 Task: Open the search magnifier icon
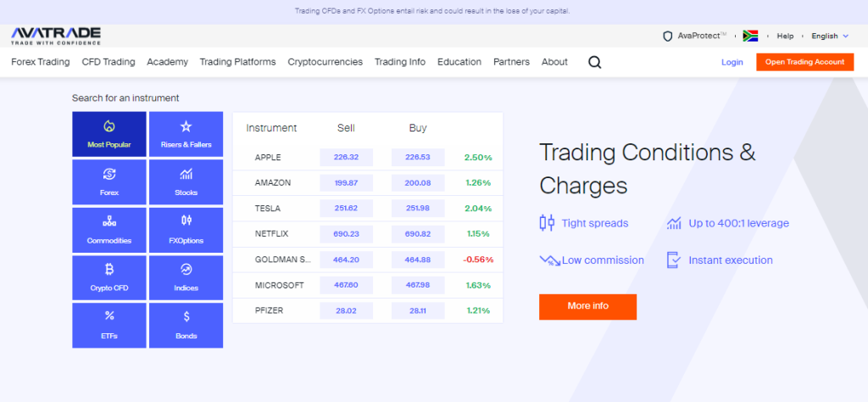[594, 62]
